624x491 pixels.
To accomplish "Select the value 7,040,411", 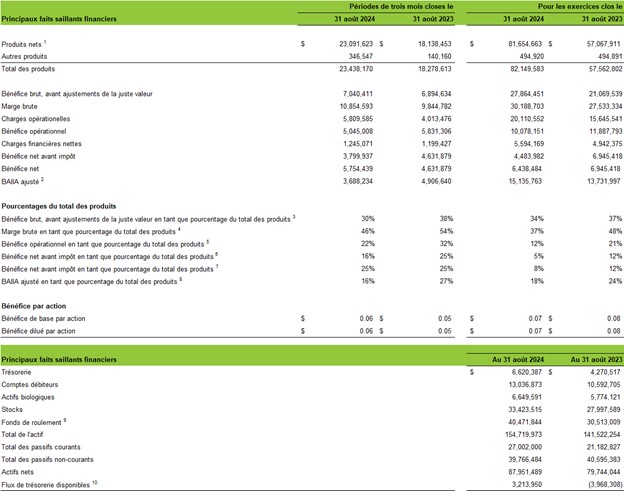I will point(358,94).
